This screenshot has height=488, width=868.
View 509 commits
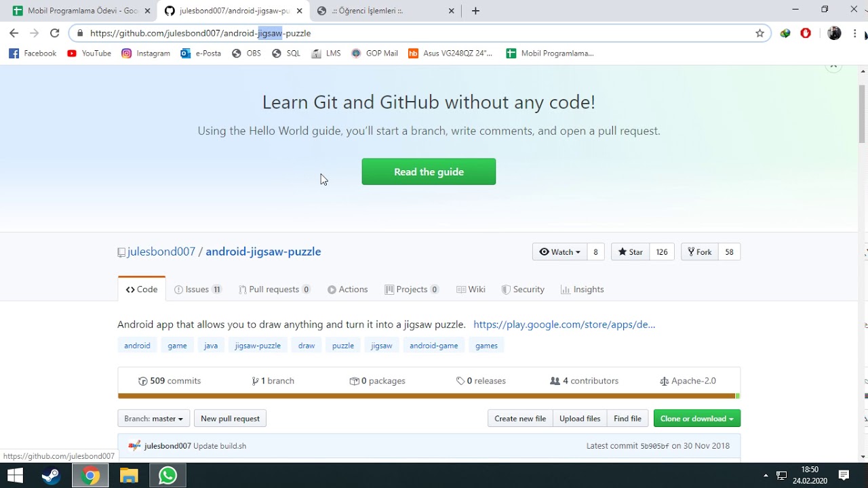pos(170,381)
